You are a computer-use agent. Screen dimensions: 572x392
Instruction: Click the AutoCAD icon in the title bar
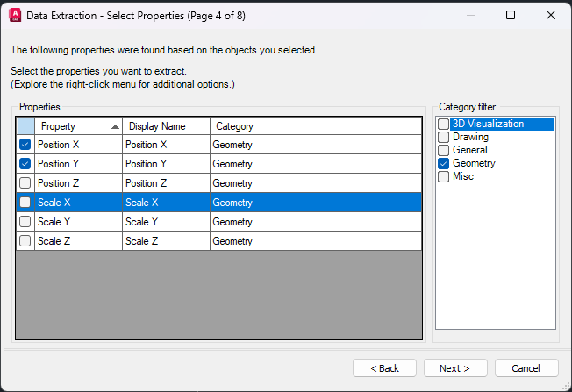coord(15,15)
